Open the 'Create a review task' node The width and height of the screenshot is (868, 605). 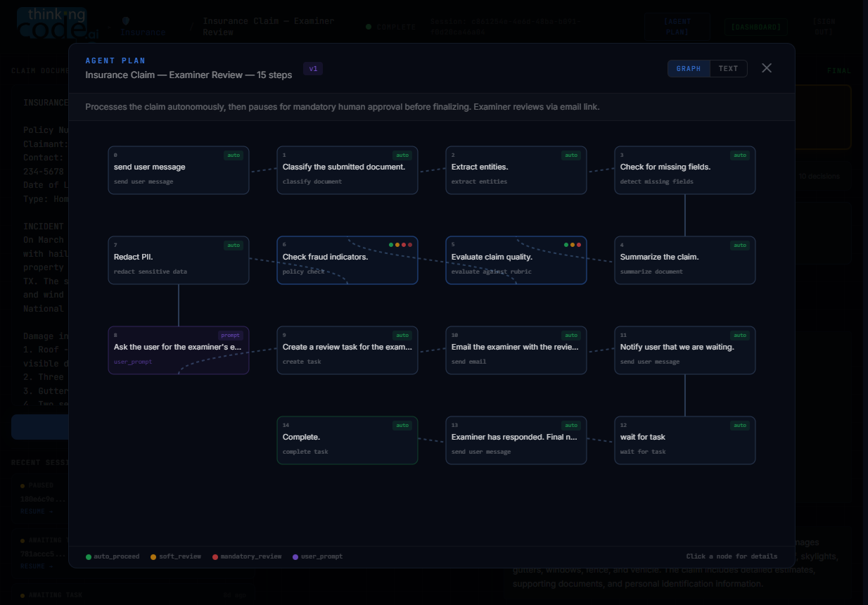347,350
